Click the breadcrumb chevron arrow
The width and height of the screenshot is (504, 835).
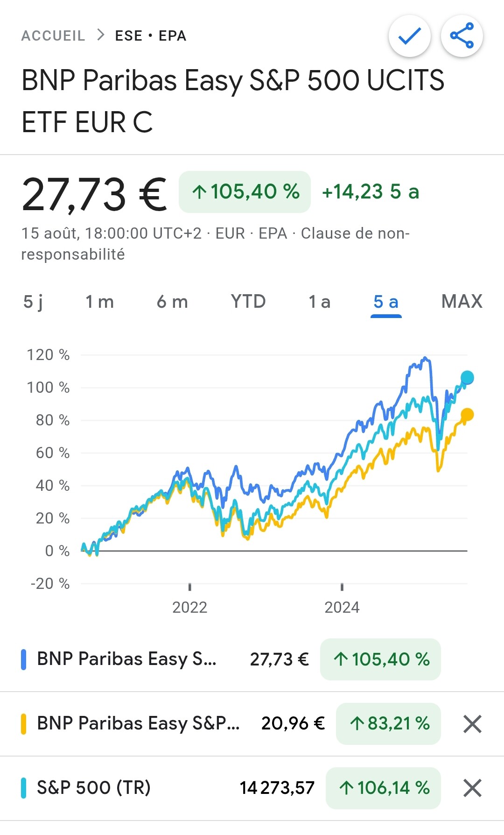(x=100, y=35)
